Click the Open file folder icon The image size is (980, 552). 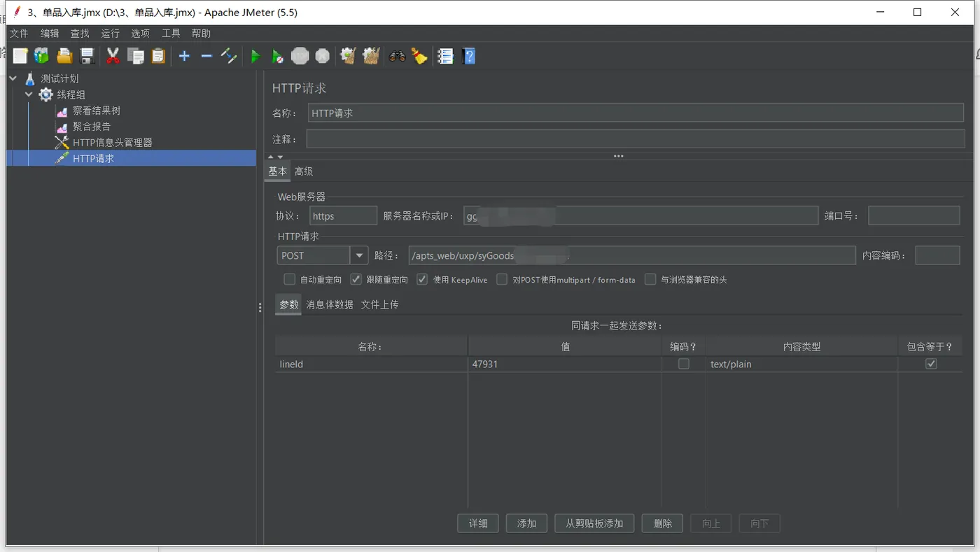(64, 56)
